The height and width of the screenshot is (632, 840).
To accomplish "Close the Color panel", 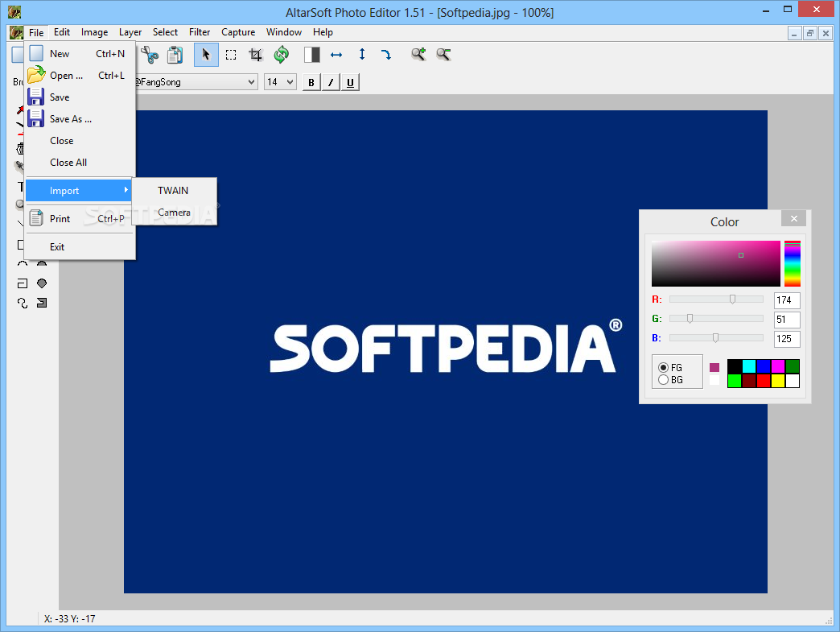I will coord(794,219).
